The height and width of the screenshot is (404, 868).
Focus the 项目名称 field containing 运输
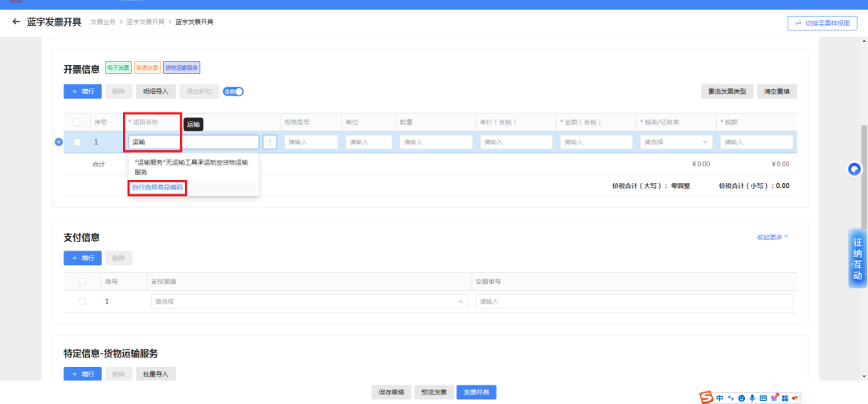(x=194, y=141)
